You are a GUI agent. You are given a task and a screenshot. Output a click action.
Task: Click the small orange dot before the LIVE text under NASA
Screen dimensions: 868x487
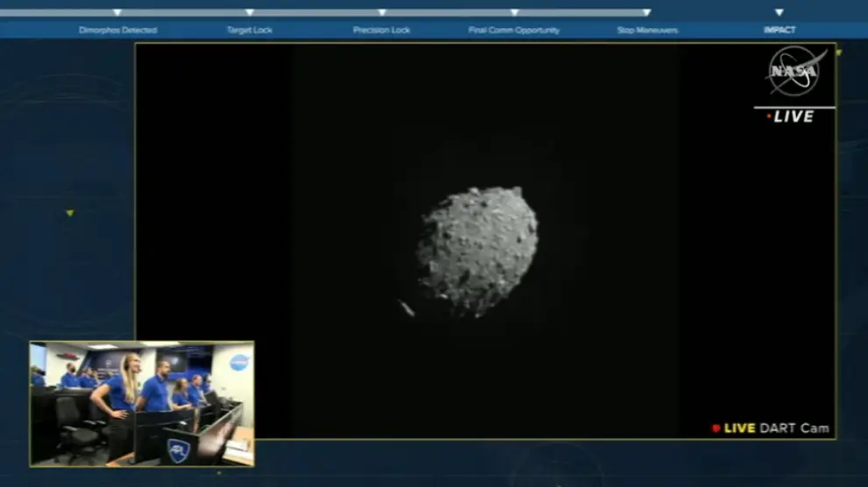769,116
